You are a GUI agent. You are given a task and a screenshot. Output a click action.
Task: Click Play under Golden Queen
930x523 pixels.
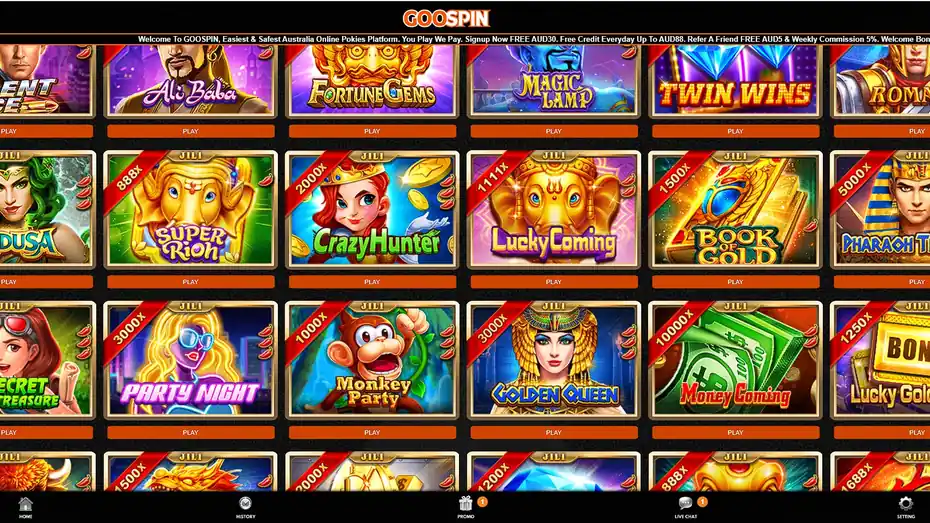click(553, 432)
